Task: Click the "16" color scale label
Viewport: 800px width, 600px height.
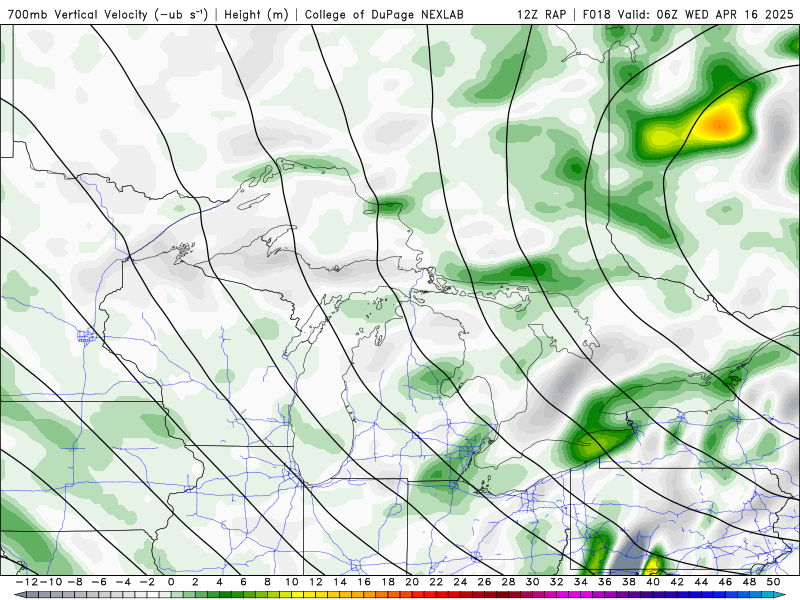Action: click(364, 582)
